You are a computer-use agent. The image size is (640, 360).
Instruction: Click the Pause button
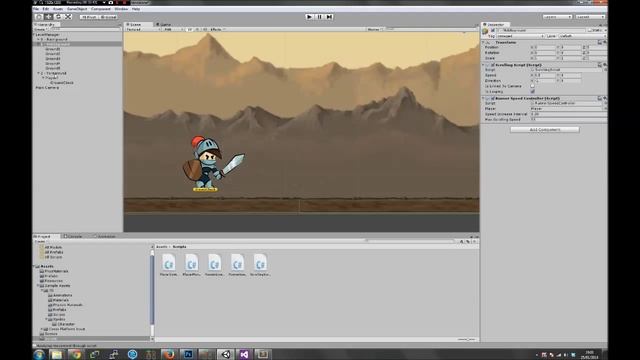pos(319,17)
